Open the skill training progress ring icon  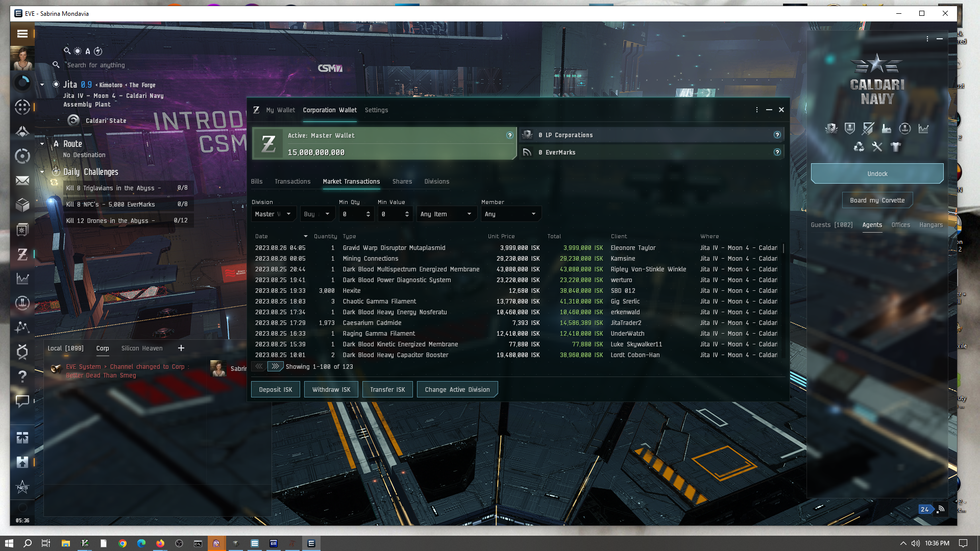(x=22, y=83)
